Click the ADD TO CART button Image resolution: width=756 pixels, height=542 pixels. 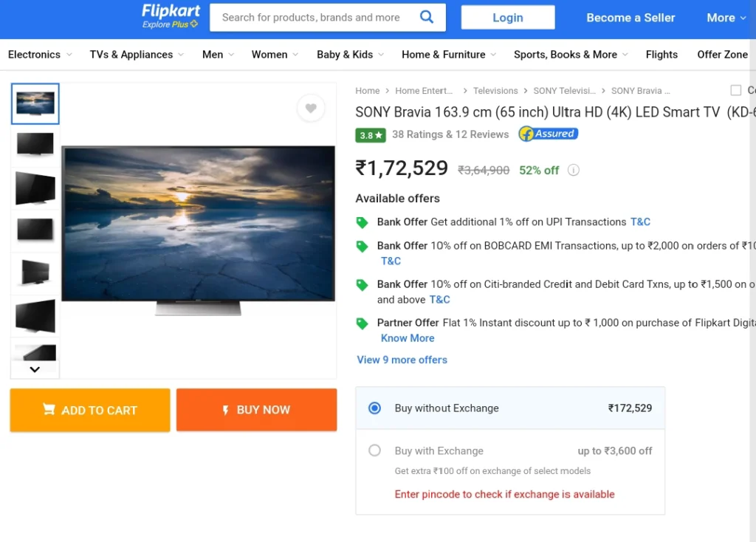90,410
